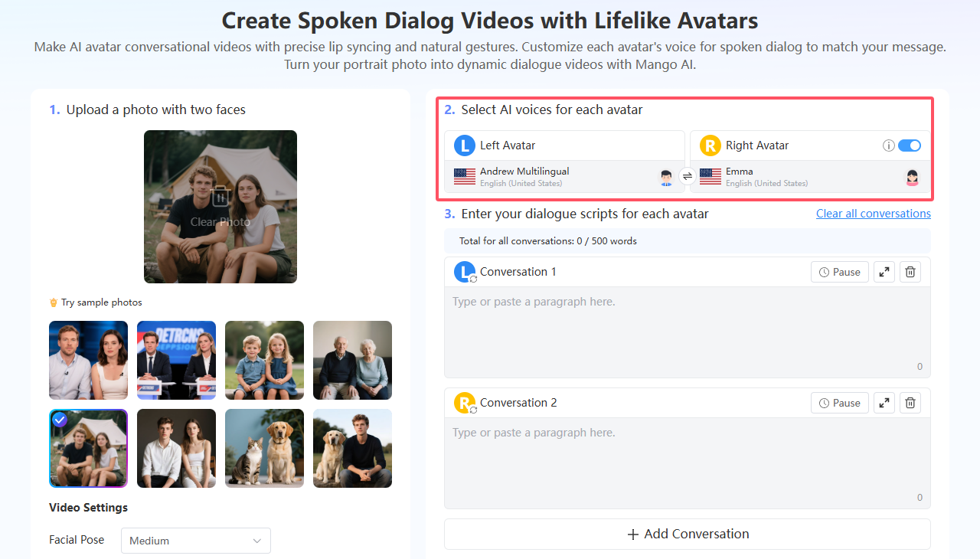Open the Facial Pose dropdown
Screen dimensions: 980x559
[x=195, y=540]
